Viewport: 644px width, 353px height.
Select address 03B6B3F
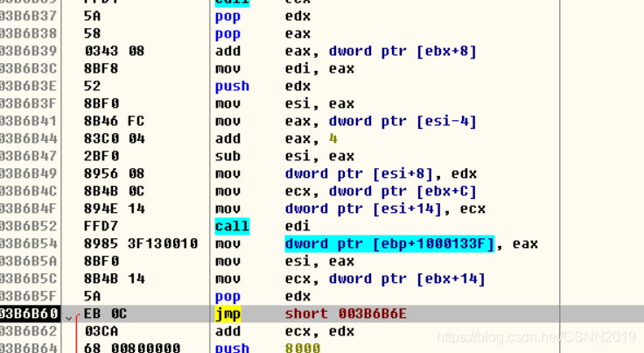(x=28, y=103)
